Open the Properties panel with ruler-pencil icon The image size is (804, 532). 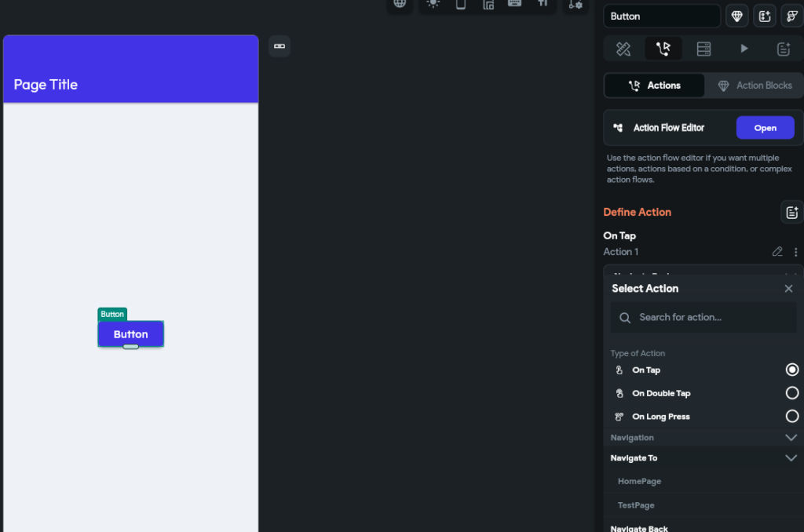pyautogui.click(x=623, y=49)
